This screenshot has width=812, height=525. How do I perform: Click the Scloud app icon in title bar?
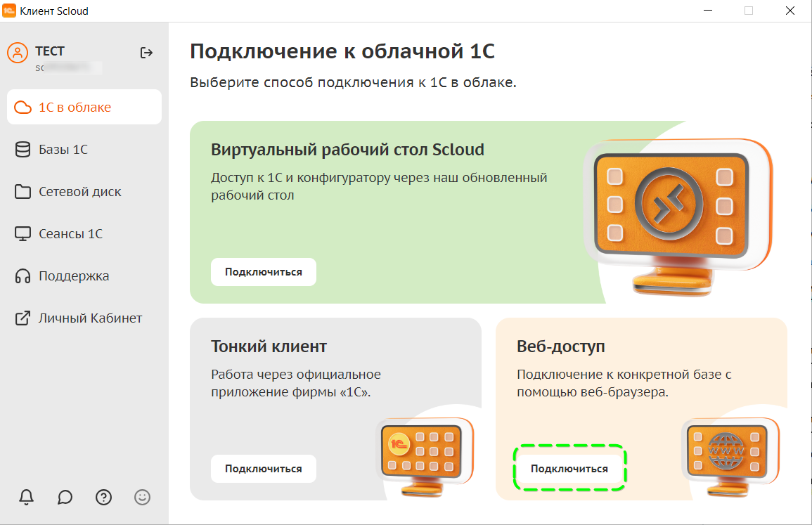tap(9, 11)
